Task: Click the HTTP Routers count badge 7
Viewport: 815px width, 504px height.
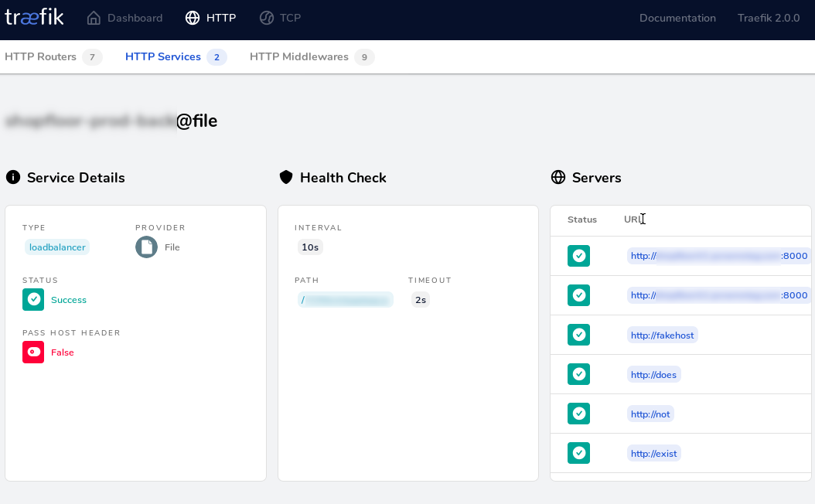Action: click(x=92, y=57)
